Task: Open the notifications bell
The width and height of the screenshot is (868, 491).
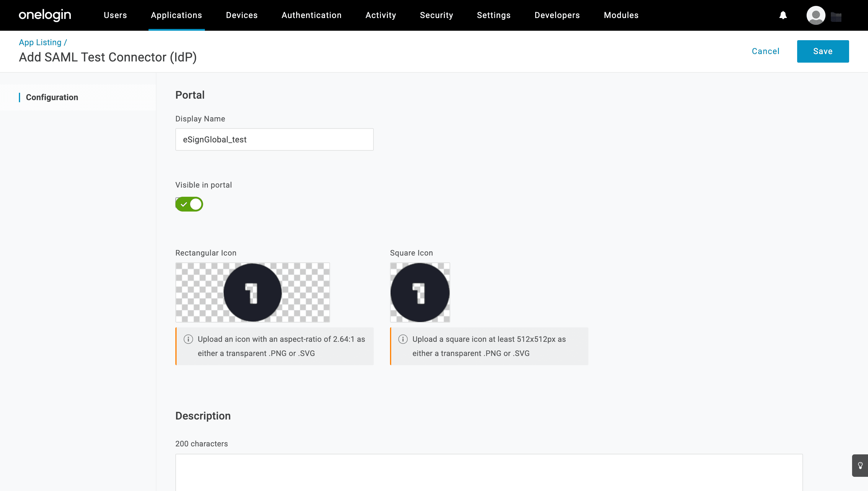Action: [x=783, y=15]
